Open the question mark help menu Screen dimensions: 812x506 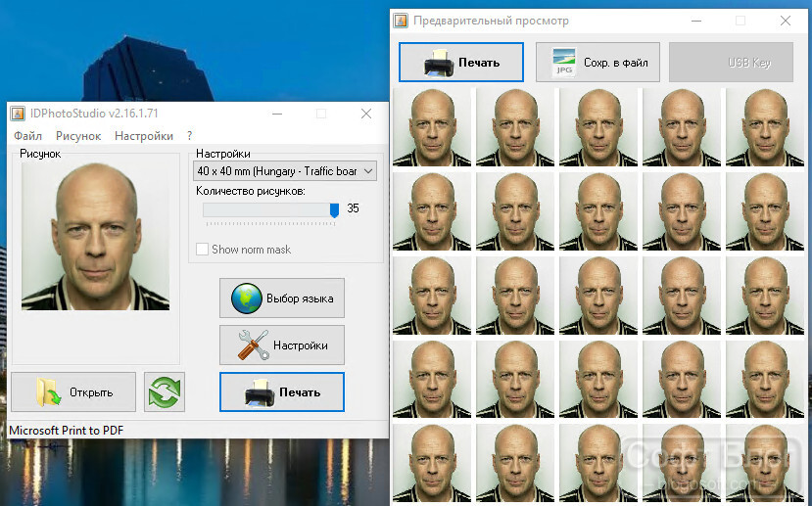point(190,136)
